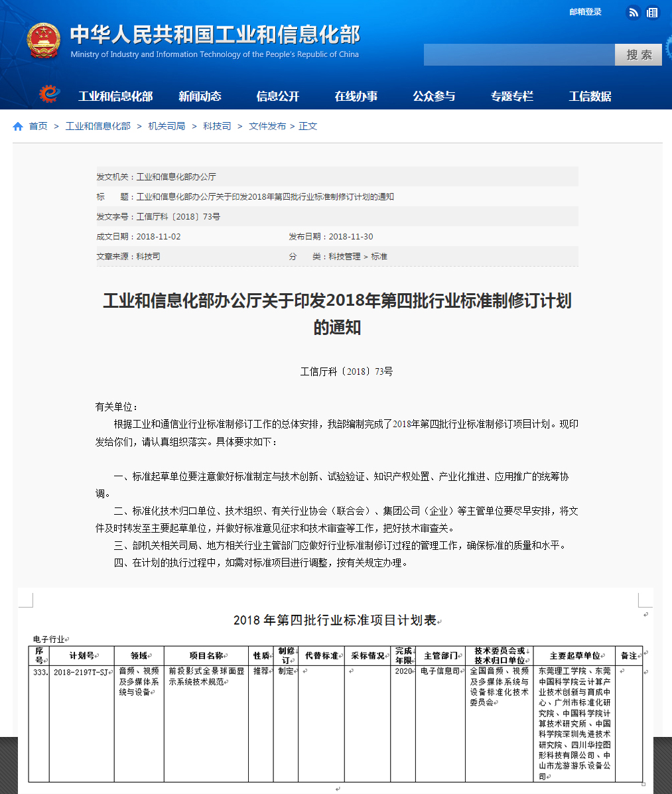Click the RSS feed icon
The width and height of the screenshot is (672, 794).
click(634, 12)
